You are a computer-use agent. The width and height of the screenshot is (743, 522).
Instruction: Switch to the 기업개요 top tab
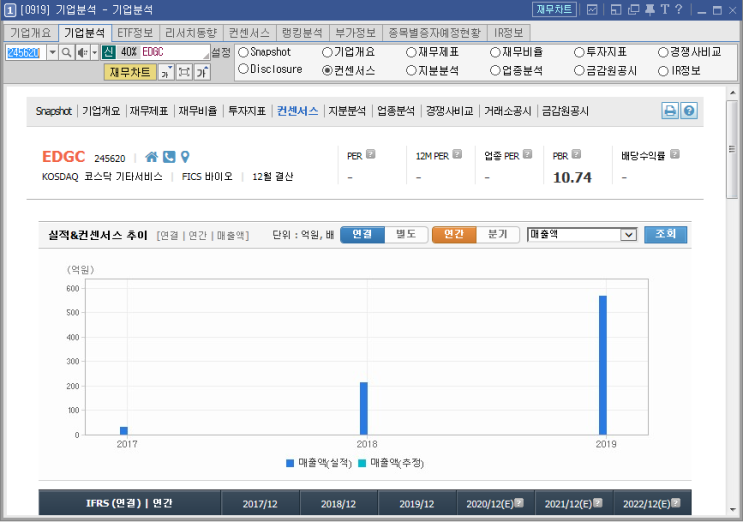(30, 33)
